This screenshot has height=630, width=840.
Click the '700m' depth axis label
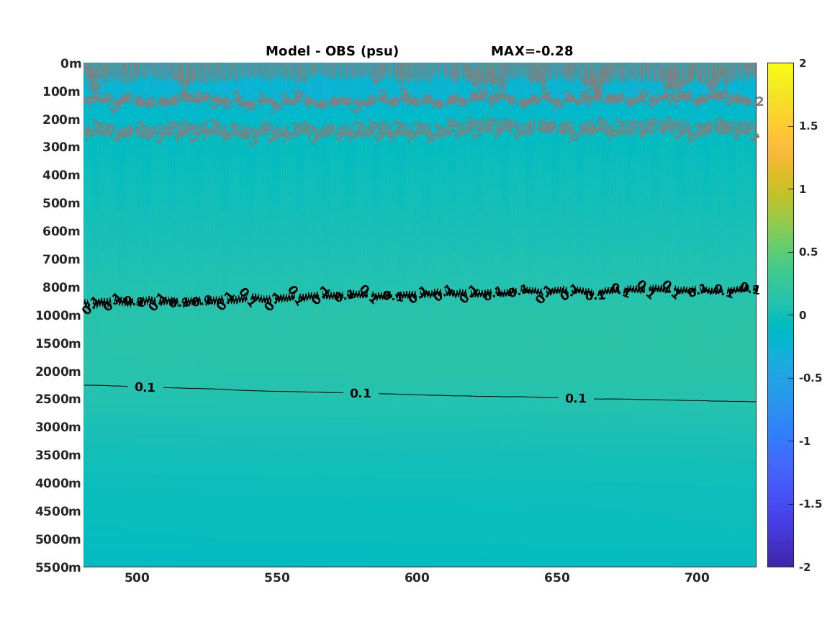point(62,259)
